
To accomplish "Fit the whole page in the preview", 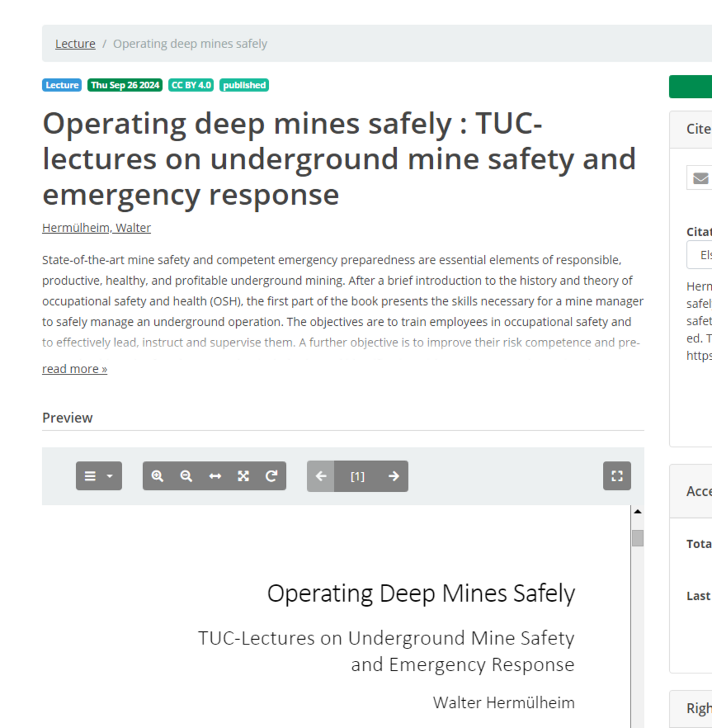I will [x=243, y=476].
